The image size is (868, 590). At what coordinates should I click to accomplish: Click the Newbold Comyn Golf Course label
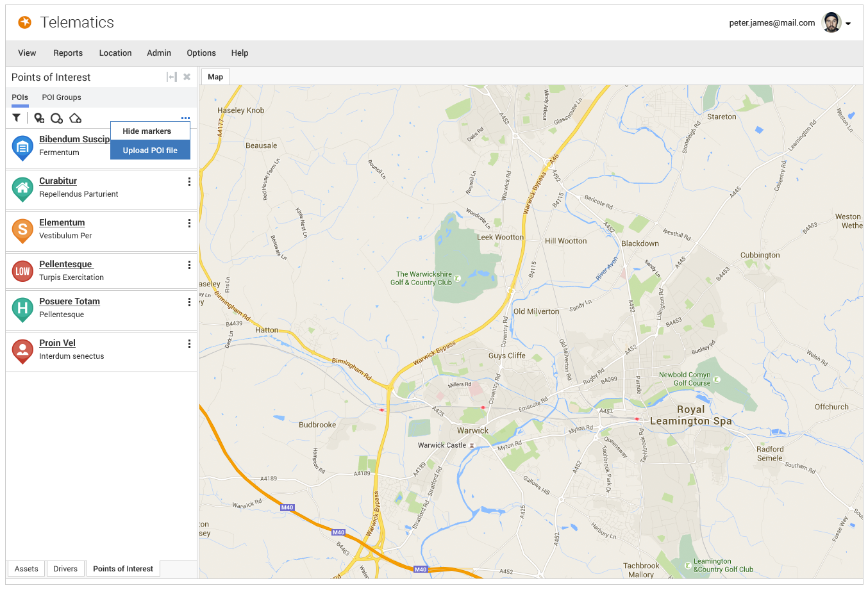point(685,379)
